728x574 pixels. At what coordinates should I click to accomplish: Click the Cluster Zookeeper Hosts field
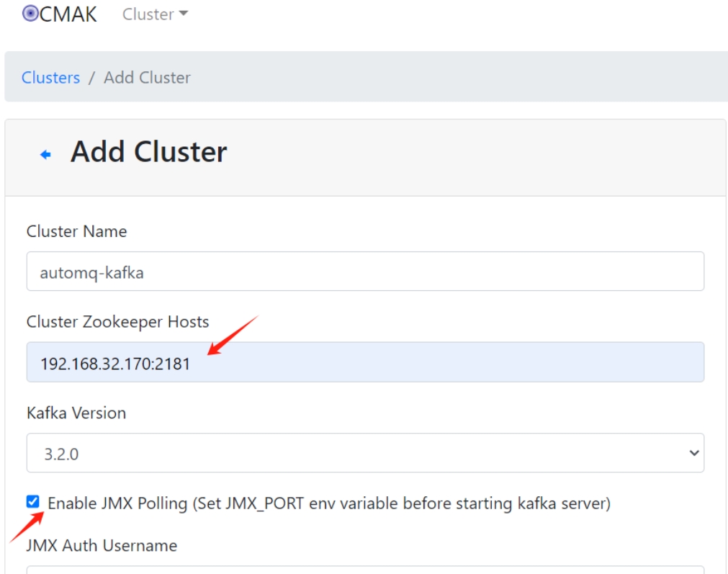(x=365, y=362)
